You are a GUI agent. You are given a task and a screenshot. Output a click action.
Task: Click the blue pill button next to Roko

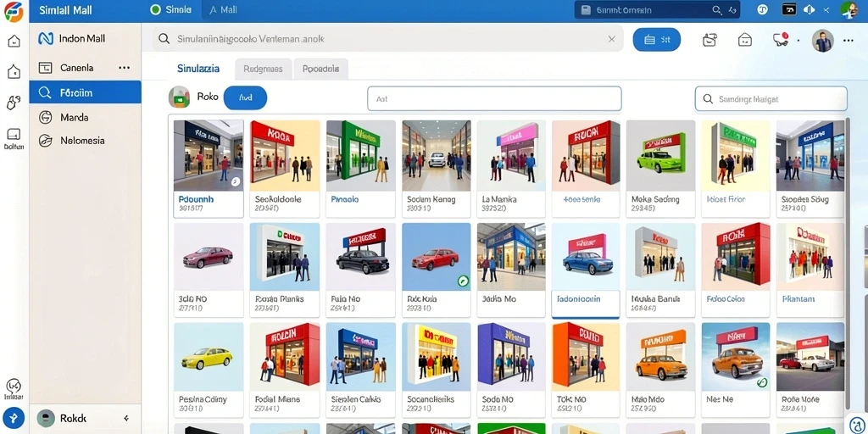point(245,97)
